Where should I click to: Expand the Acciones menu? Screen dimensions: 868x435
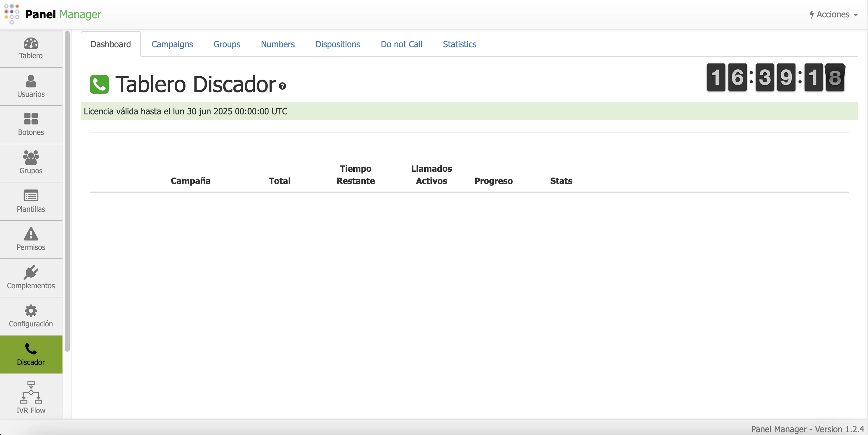[833, 15]
